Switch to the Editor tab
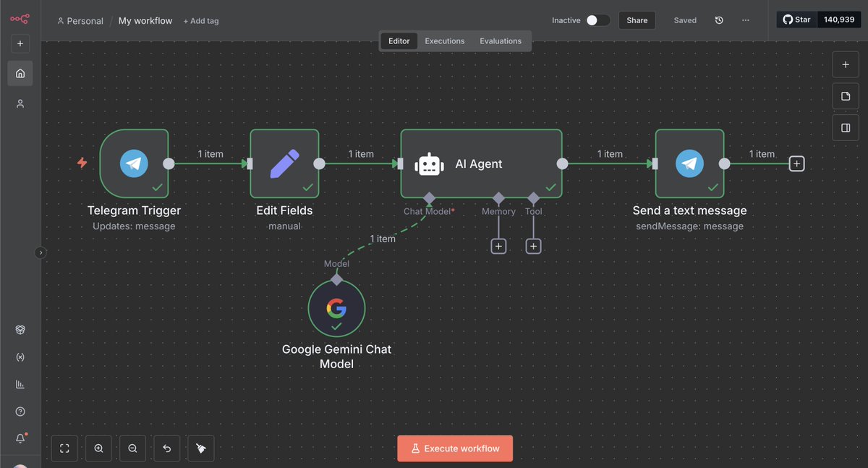 399,41
